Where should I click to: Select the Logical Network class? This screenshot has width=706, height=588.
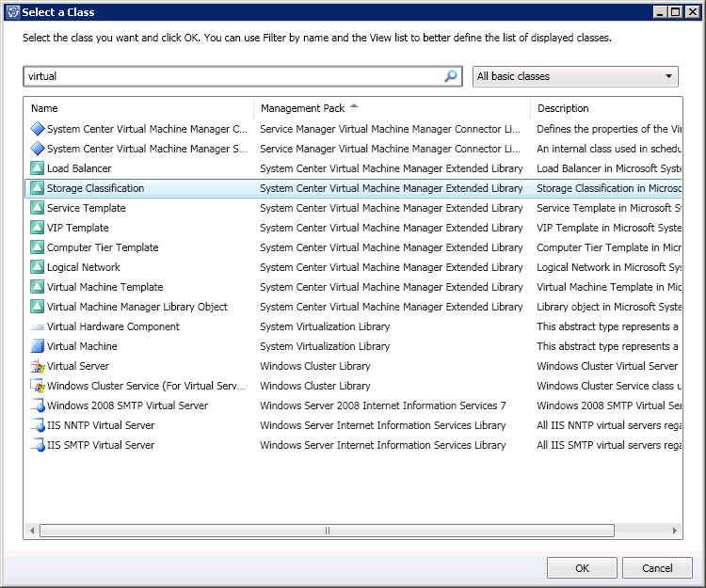(84, 267)
